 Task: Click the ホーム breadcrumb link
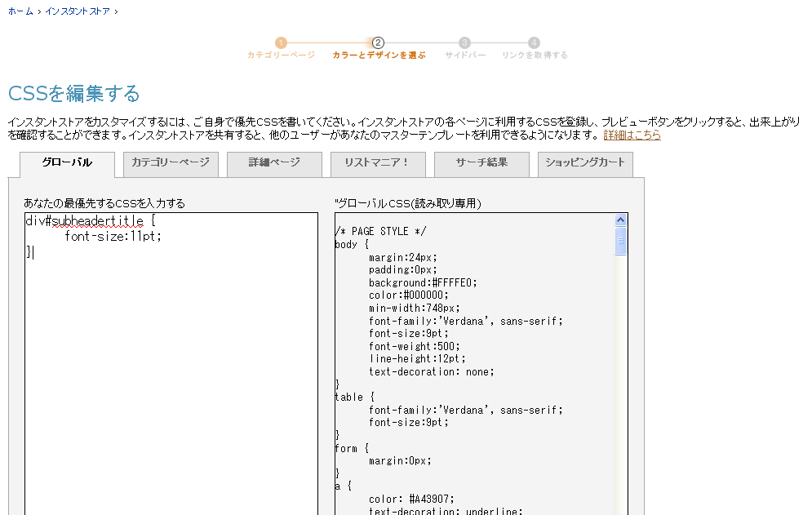tap(20, 11)
